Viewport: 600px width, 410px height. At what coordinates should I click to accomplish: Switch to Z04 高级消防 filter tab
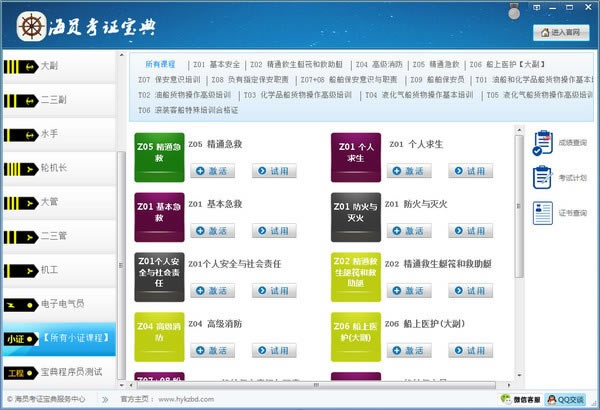coord(379,64)
